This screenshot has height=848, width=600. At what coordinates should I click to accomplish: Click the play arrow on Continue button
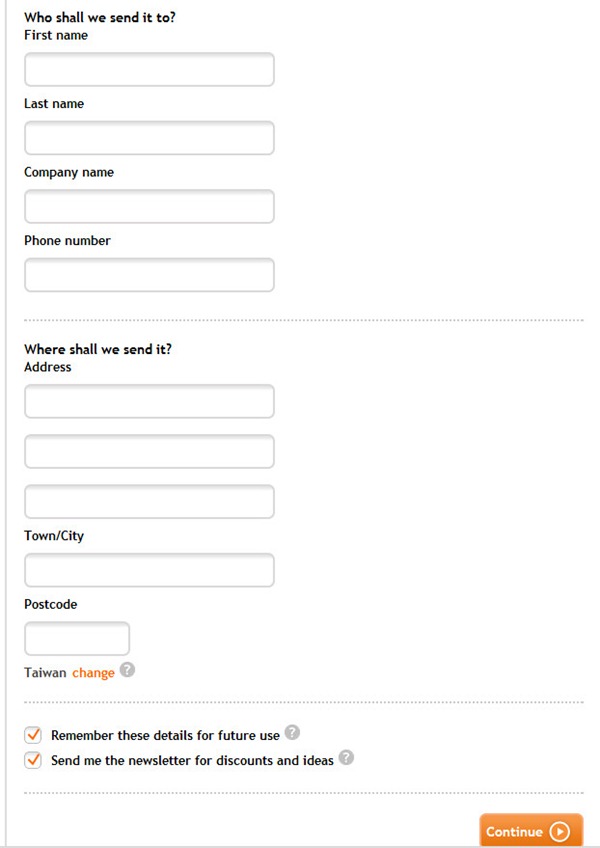(x=559, y=832)
